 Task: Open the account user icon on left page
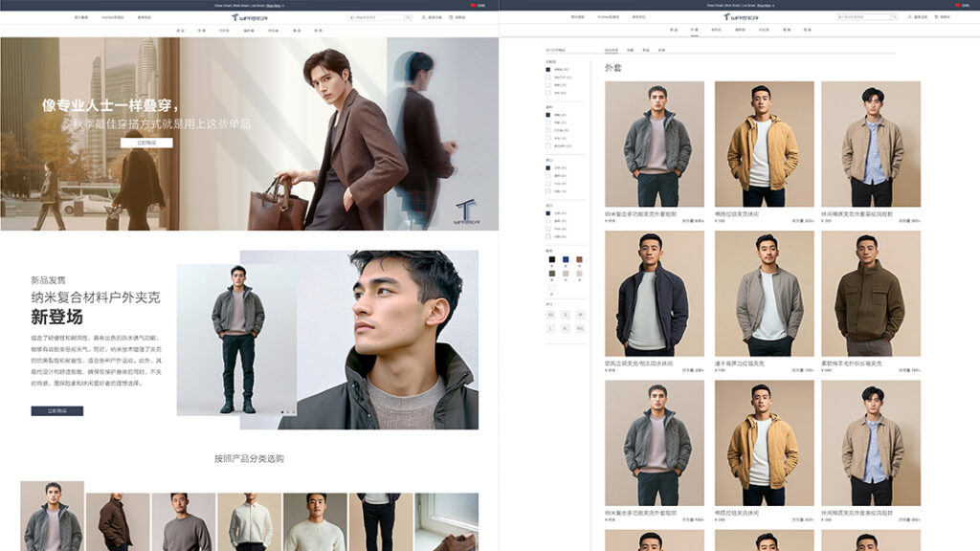click(424, 17)
